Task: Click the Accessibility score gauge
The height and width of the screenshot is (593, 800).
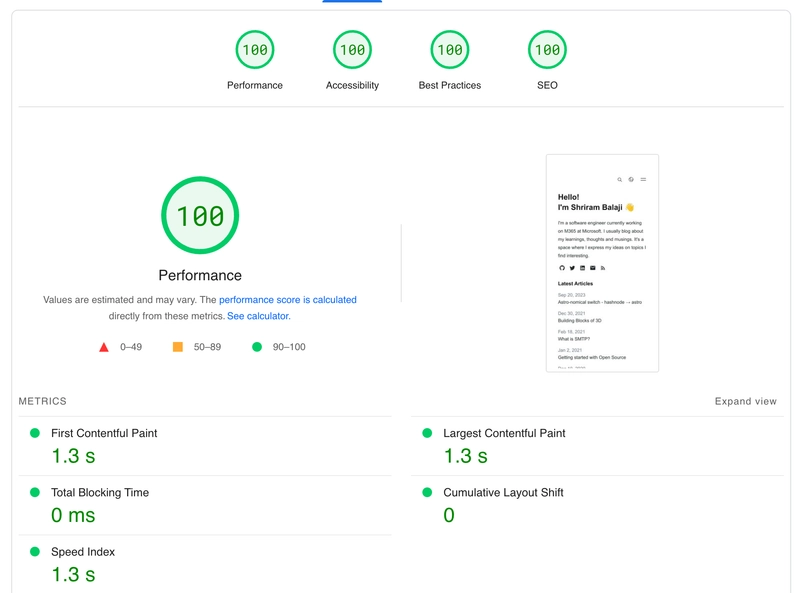Action: point(352,50)
